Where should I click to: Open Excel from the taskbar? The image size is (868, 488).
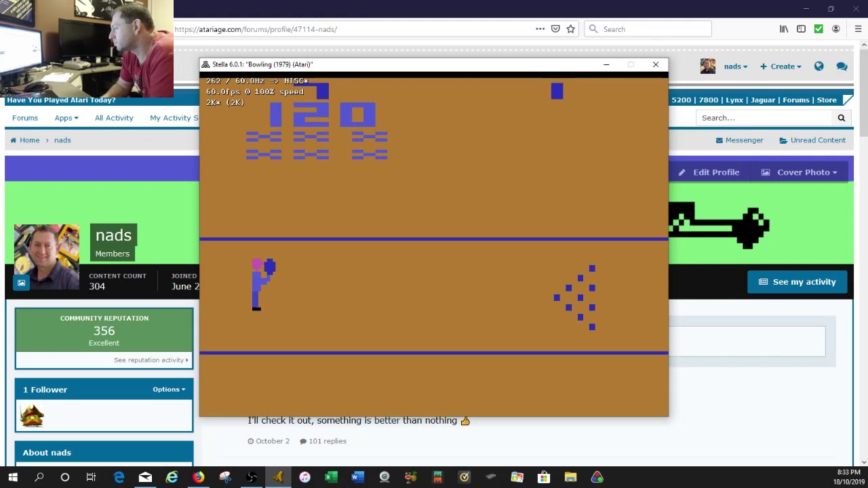[x=331, y=477]
